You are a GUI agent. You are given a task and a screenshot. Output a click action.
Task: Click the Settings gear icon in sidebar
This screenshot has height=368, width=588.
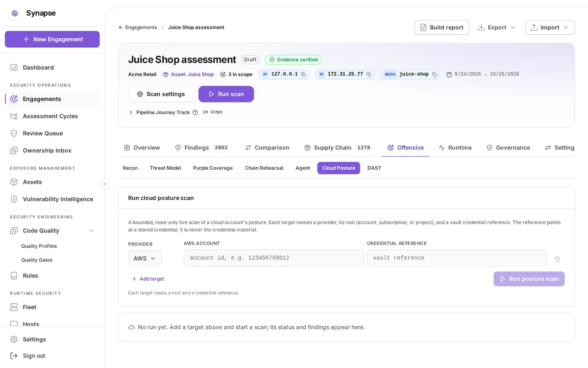pyautogui.click(x=14, y=339)
